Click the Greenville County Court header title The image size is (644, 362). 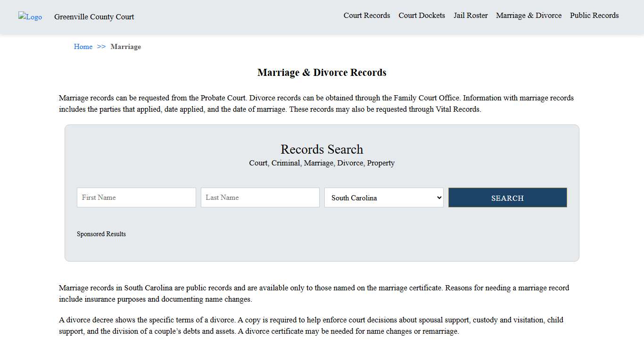pyautogui.click(x=94, y=17)
